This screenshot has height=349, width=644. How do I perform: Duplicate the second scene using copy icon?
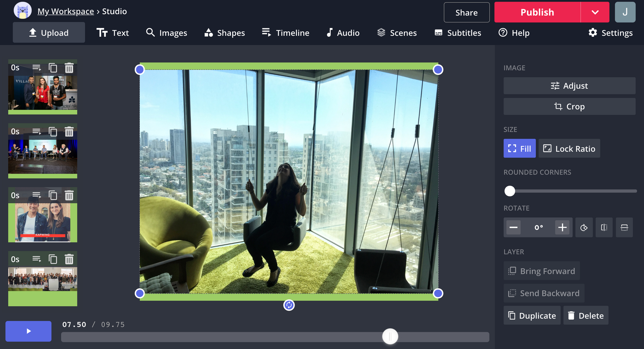point(53,132)
